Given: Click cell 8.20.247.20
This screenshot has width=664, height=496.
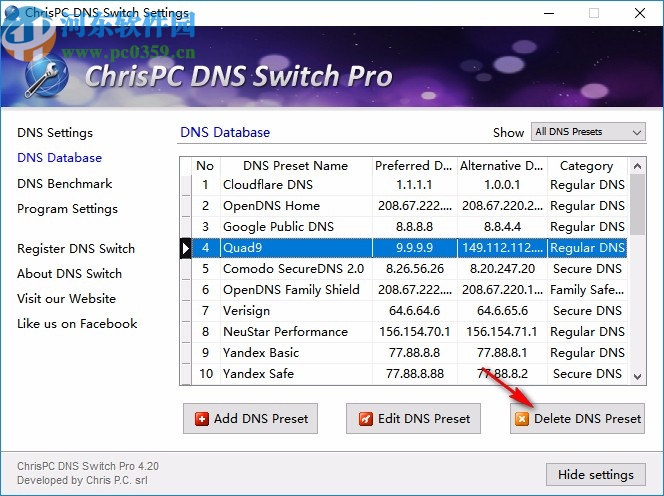Looking at the screenshot, I should tap(502, 269).
